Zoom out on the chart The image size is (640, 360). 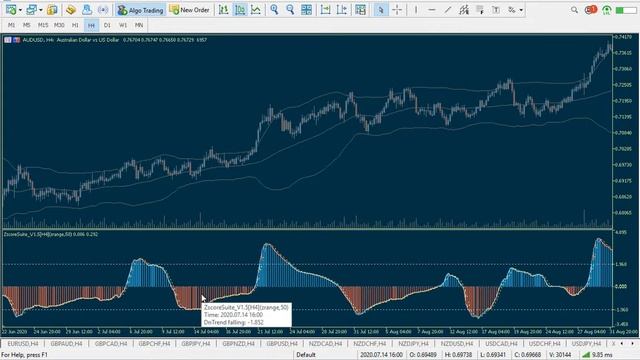click(x=290, y=10)
